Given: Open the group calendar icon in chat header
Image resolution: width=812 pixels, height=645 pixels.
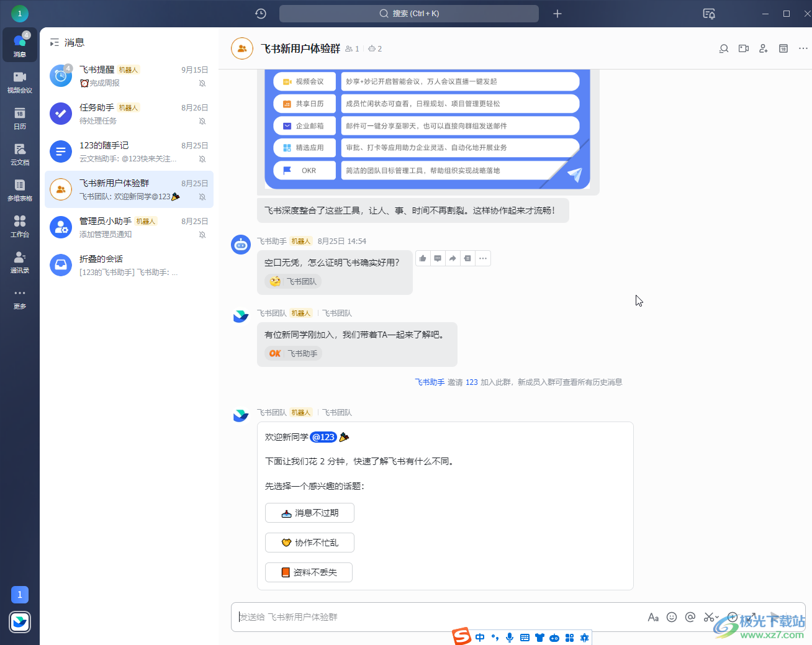Looking at the screenshot, I should click(783, 48).
